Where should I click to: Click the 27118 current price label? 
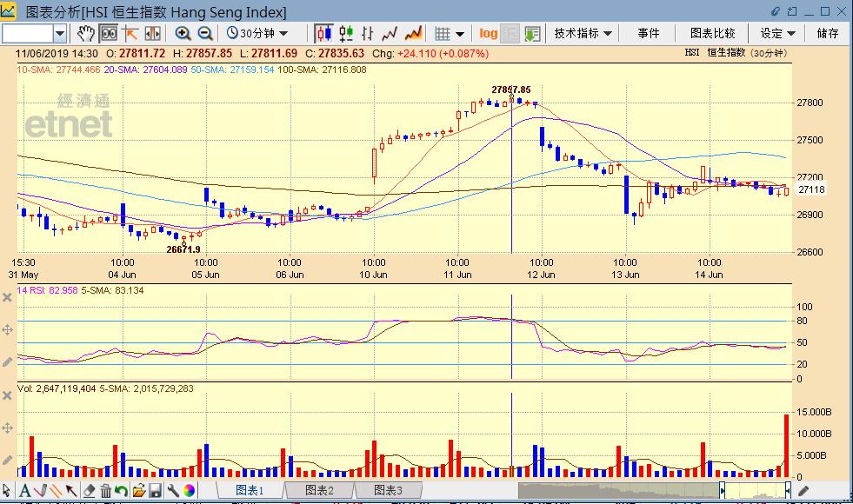pyautogui.click(x=811, y=189)
